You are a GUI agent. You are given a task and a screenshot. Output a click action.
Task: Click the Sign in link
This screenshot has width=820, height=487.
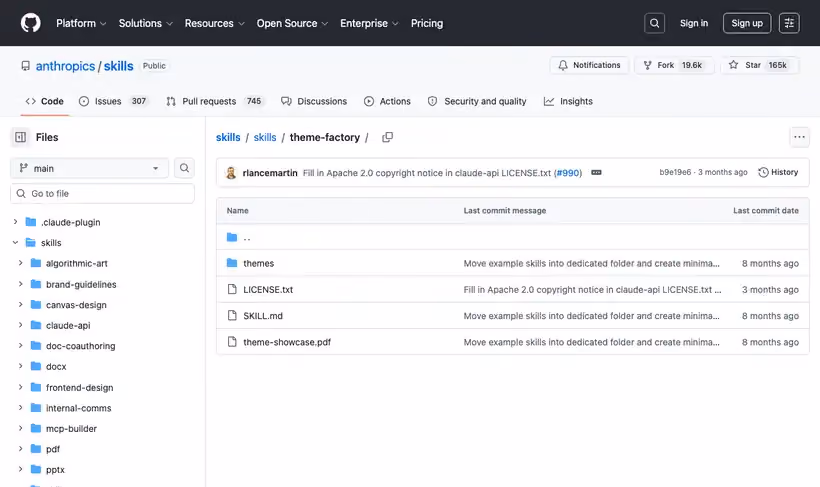click(x=693, y=23)
